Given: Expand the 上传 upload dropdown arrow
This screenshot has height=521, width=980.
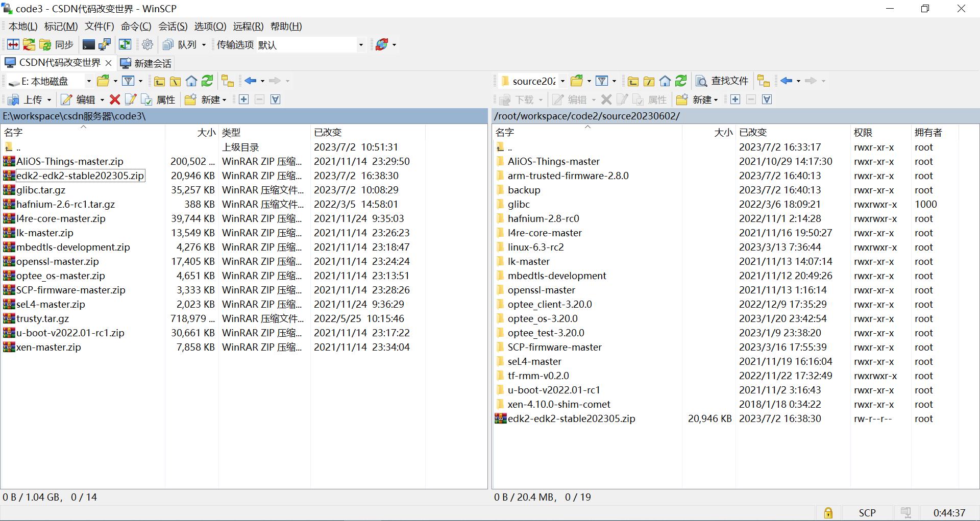Looking at the screenshot, I should (49, 100).
